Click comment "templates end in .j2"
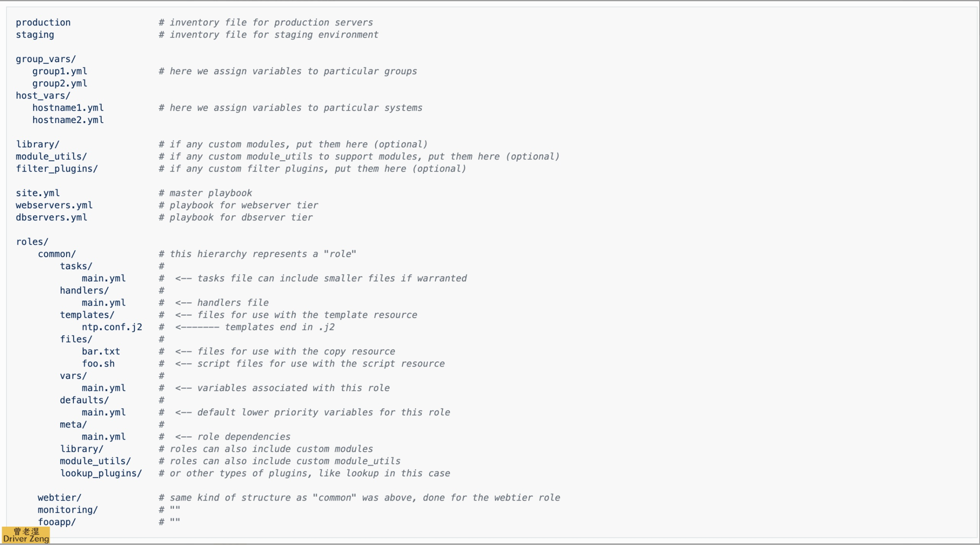Viewport: 980px width, 545px height. [280, 327]
